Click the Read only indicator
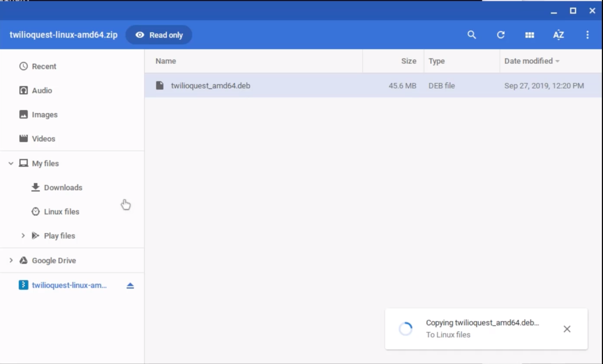603x364 pixels. (x=159, y=35)
